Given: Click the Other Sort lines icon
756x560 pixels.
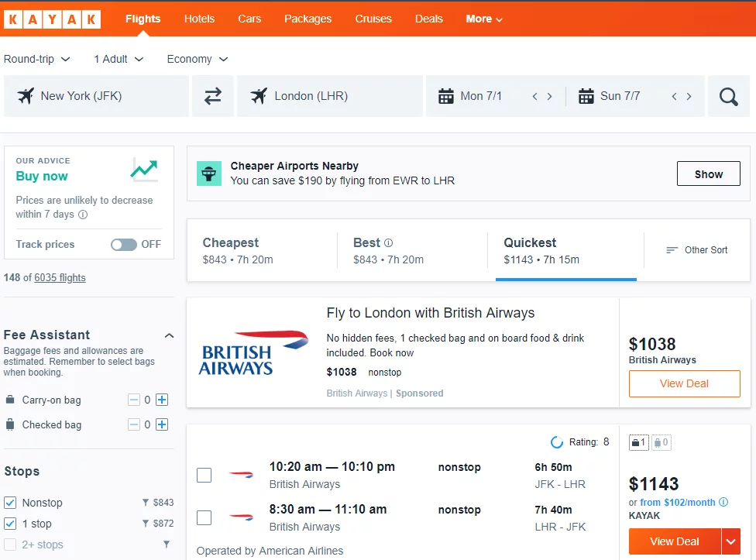Looking at the screenshot, I should tap(672, 250).
